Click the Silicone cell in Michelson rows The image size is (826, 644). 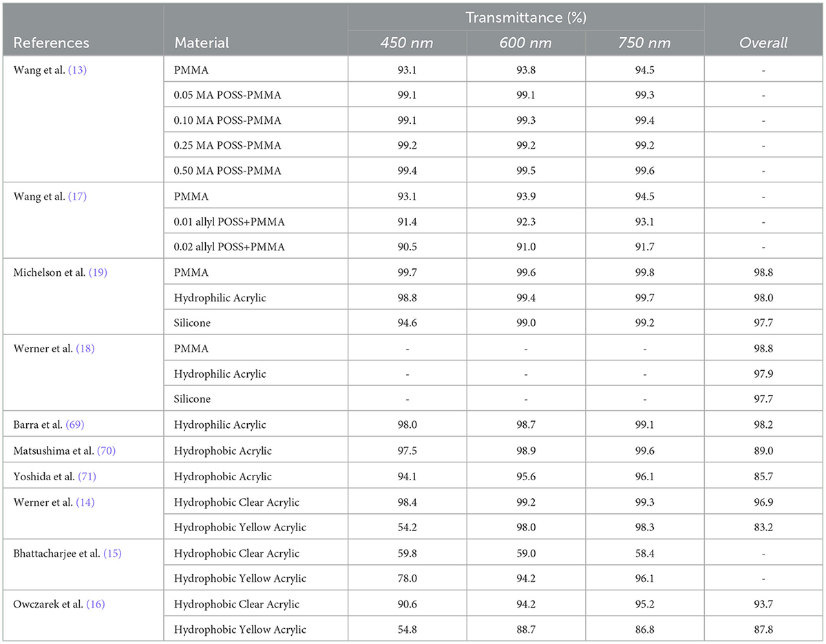pyautogui.click(x=192, y=323)
